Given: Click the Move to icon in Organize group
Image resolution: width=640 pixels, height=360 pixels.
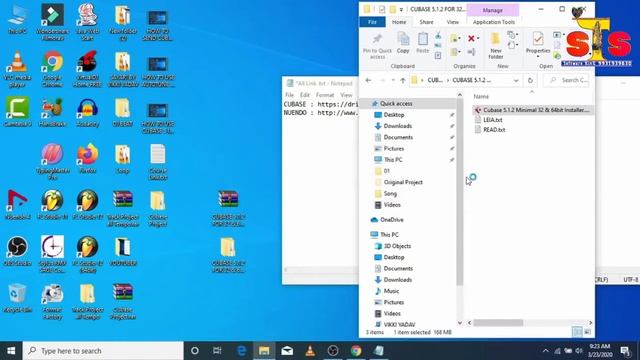Looking at the screenshot, I should tap(454, 38).
